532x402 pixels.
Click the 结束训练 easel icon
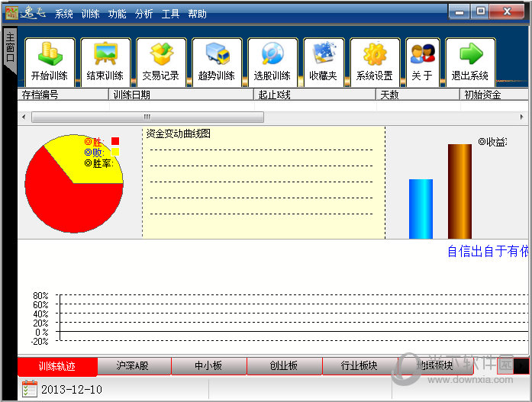[x=105, y=53]
